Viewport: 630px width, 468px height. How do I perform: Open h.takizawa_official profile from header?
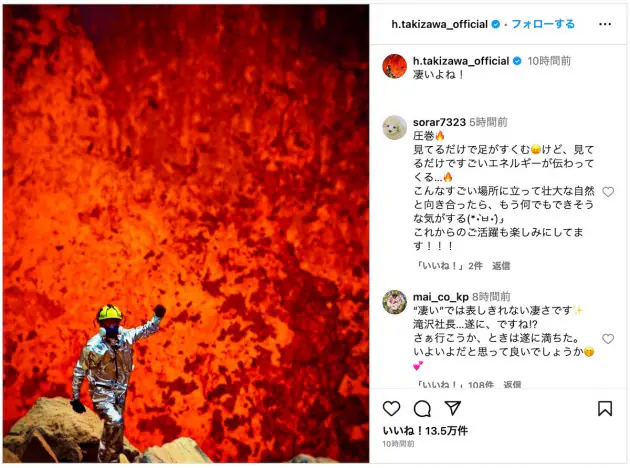click(x=440, y=25)
